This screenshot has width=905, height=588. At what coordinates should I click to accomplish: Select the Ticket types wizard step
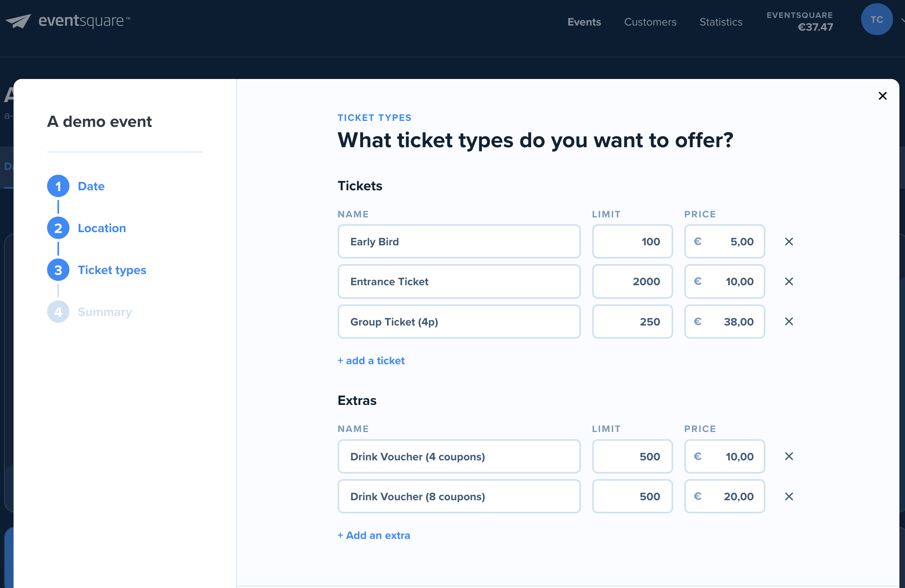112,270
